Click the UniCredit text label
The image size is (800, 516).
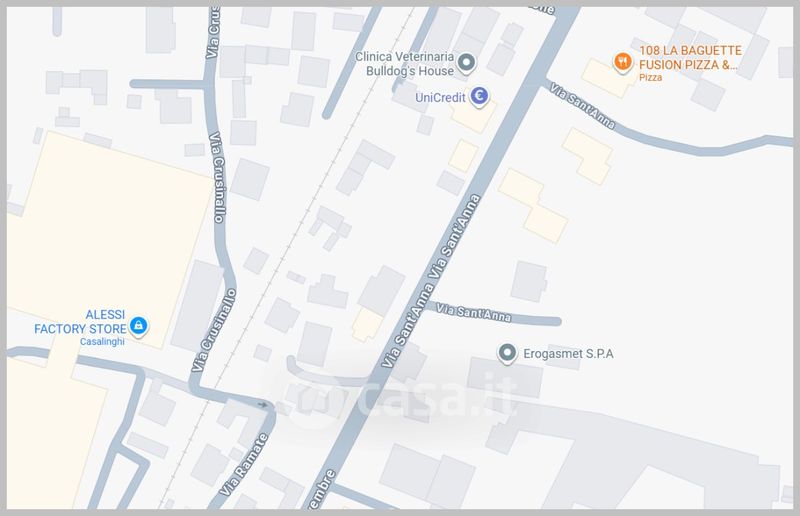[x=440, y=97]
